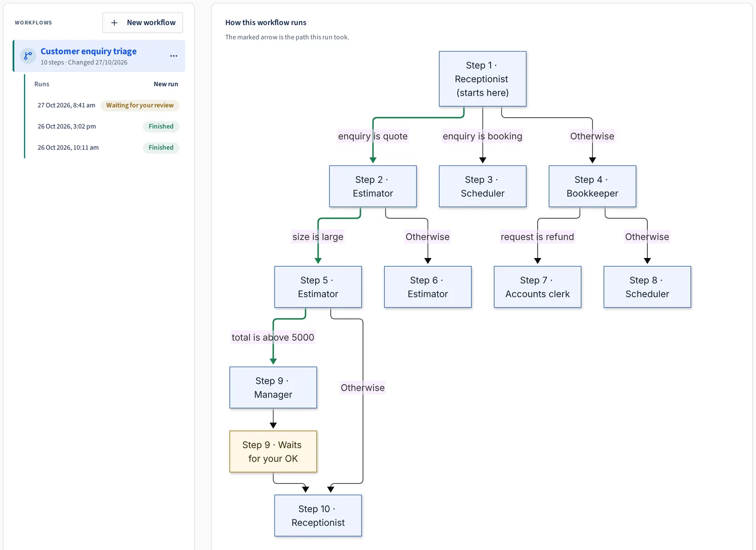Click the WORKFLOWS sidebar heading
Screen dimensions: 756x550
[x=34, y=23]
